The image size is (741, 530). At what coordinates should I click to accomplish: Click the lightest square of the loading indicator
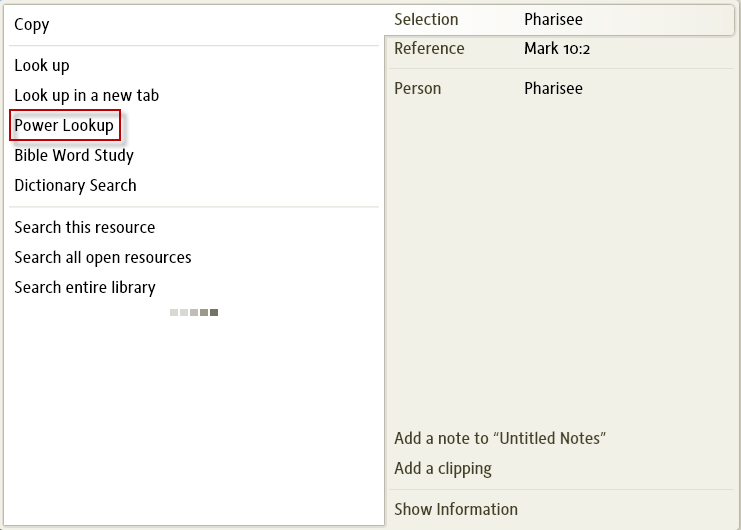click(174, 313)
